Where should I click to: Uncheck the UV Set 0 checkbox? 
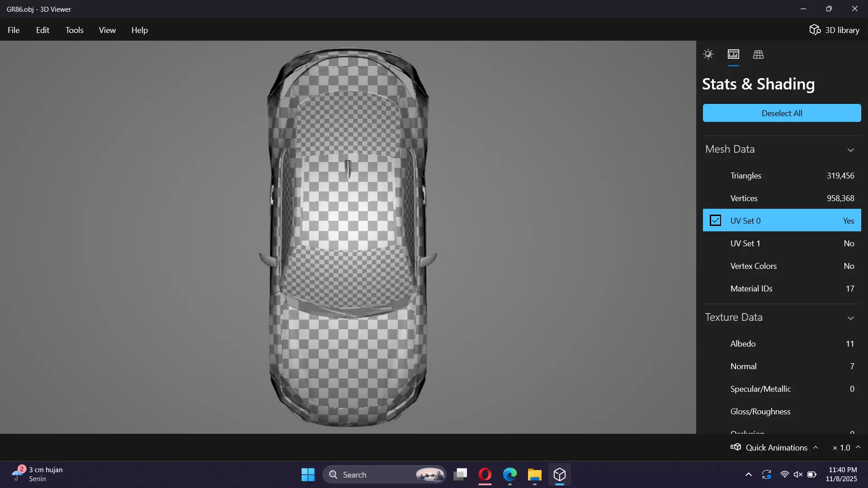tap(715, 221)
